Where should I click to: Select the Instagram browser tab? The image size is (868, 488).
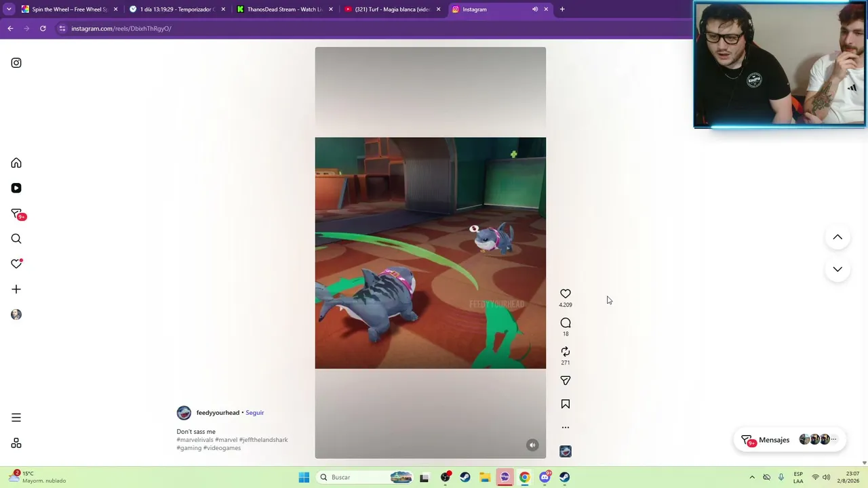tap(499, 9)
